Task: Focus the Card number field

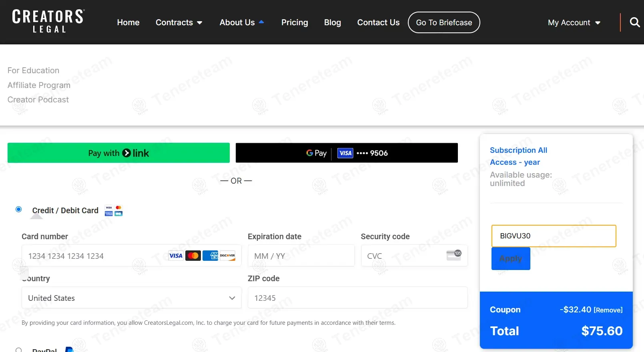Action: [132, 256]
